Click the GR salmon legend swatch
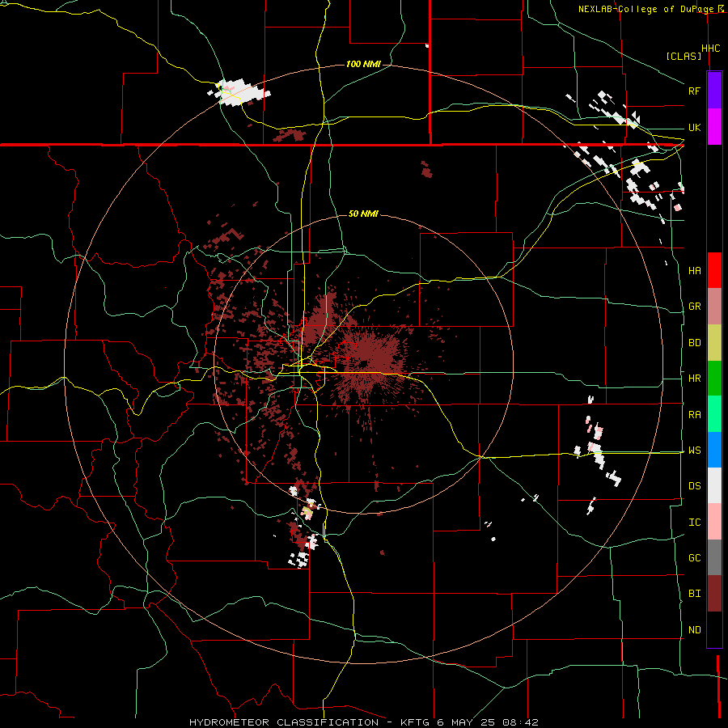 pyautogui.click(x=714, y=307)
